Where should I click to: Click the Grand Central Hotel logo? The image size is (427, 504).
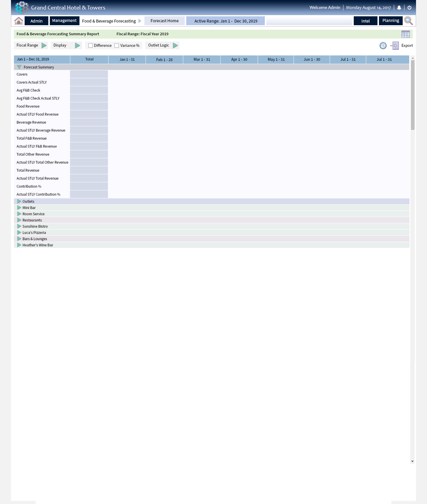point(22,7)
